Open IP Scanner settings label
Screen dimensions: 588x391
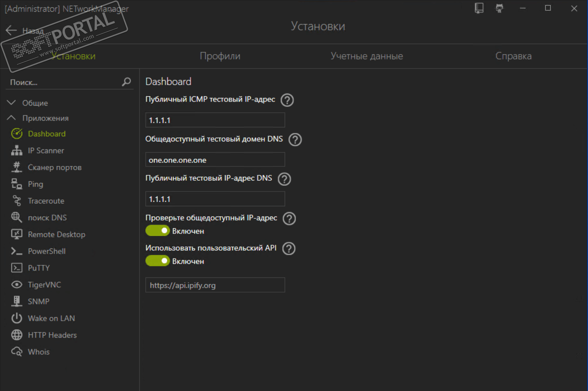point(46,150)
